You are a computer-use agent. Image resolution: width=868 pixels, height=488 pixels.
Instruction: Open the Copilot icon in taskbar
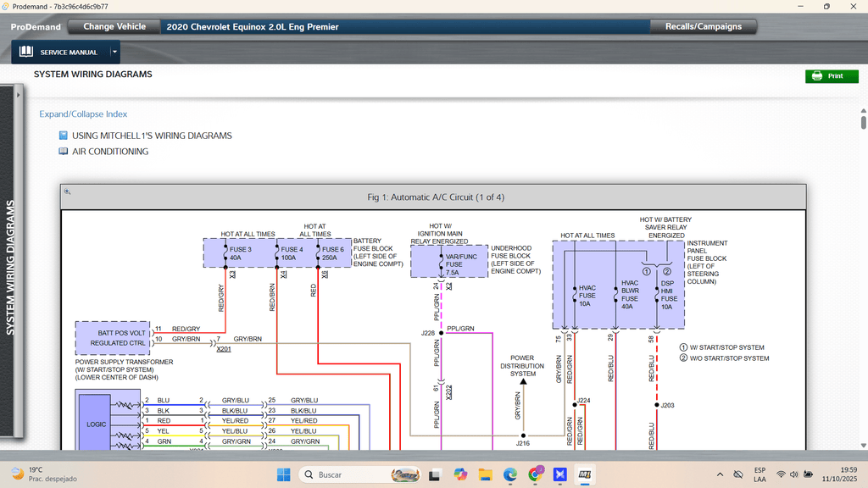[x=460, y=474]
